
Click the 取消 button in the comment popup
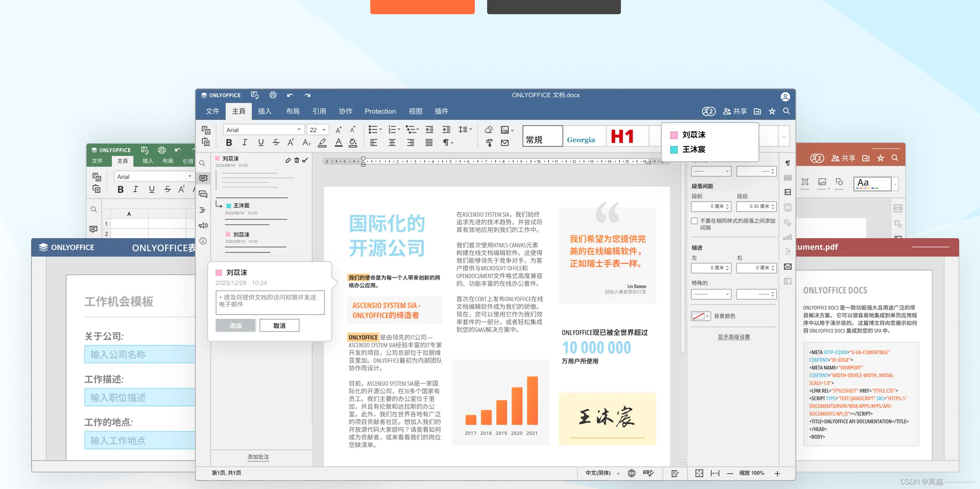coord(280,326)
